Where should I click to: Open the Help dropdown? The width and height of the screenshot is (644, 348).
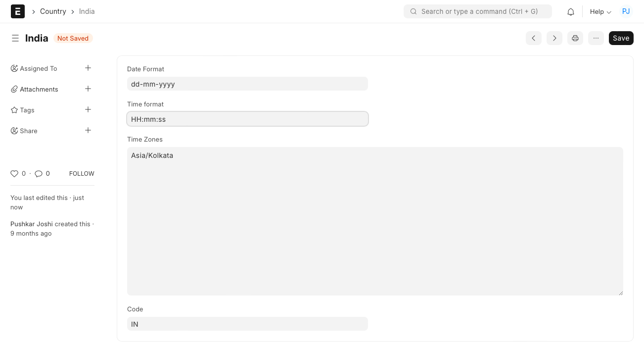pyautogui.click(x=599, y=11)
